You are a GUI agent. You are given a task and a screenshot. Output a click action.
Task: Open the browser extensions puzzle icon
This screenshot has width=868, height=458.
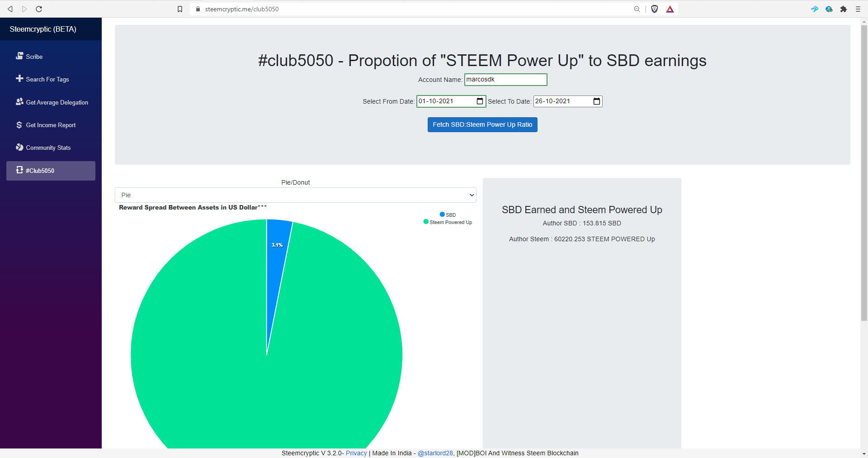point(844,9)
